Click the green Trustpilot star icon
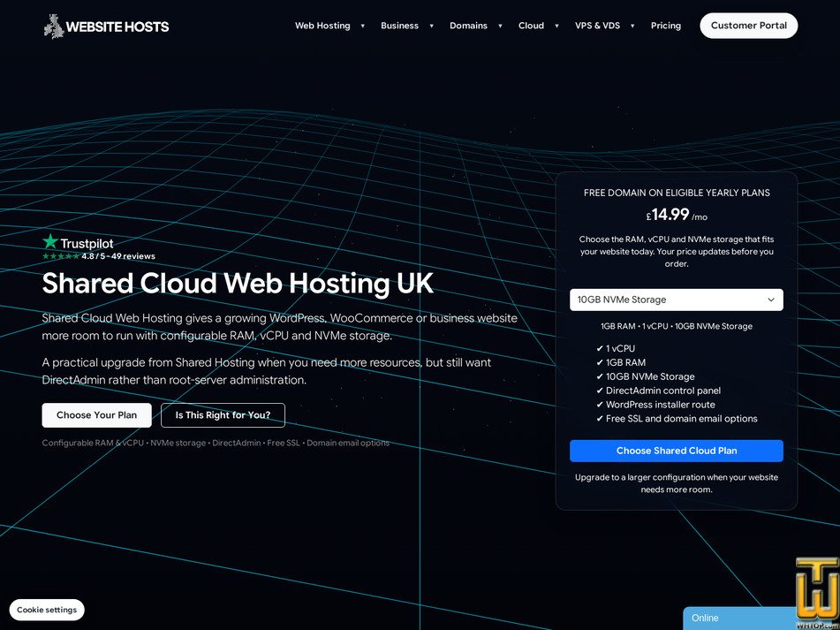840x630 pixels. click(x=50, y=241)
